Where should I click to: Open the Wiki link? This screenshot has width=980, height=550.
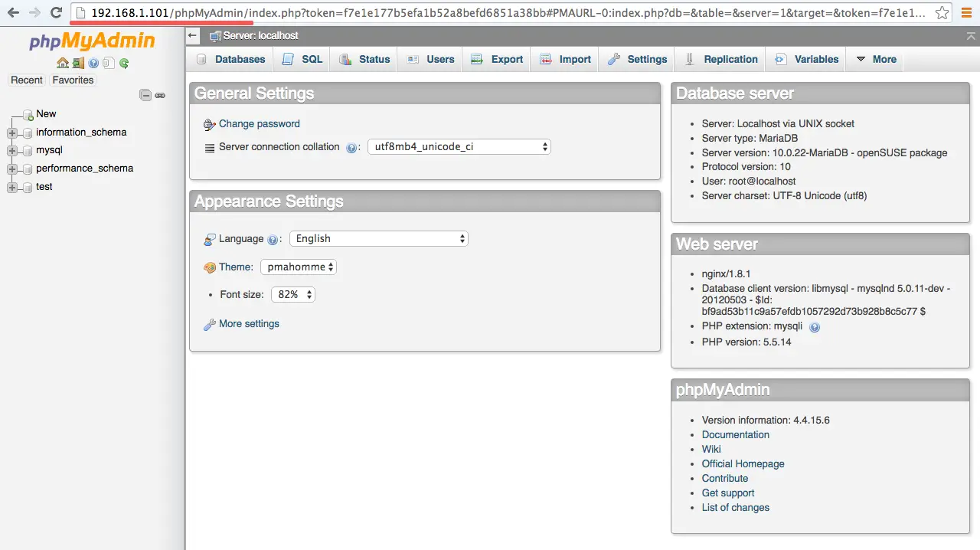(711, 450)
